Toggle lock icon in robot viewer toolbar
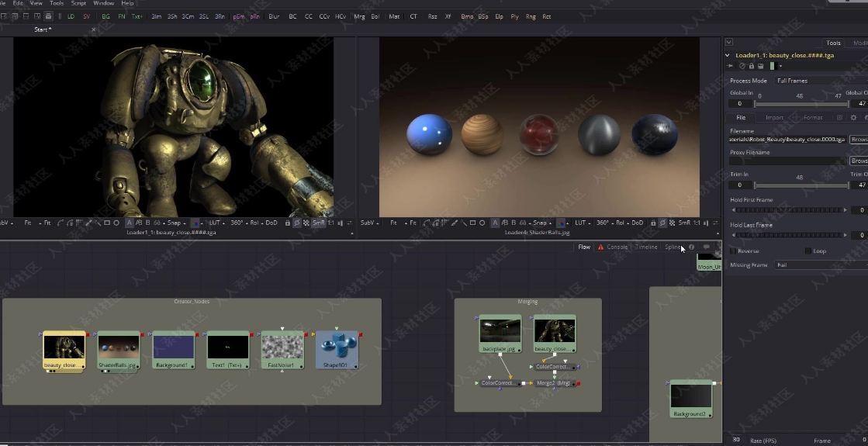868x446 pixels. coord(287,223)
